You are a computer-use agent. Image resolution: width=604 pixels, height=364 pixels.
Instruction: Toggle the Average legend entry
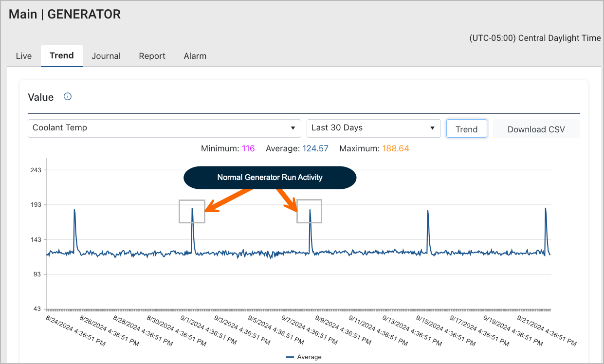point(304,357)
